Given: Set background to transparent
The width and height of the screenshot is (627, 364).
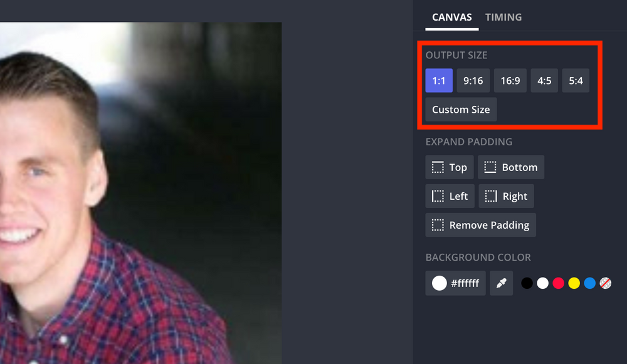Looking at the screenshot, I should point(606,283).
